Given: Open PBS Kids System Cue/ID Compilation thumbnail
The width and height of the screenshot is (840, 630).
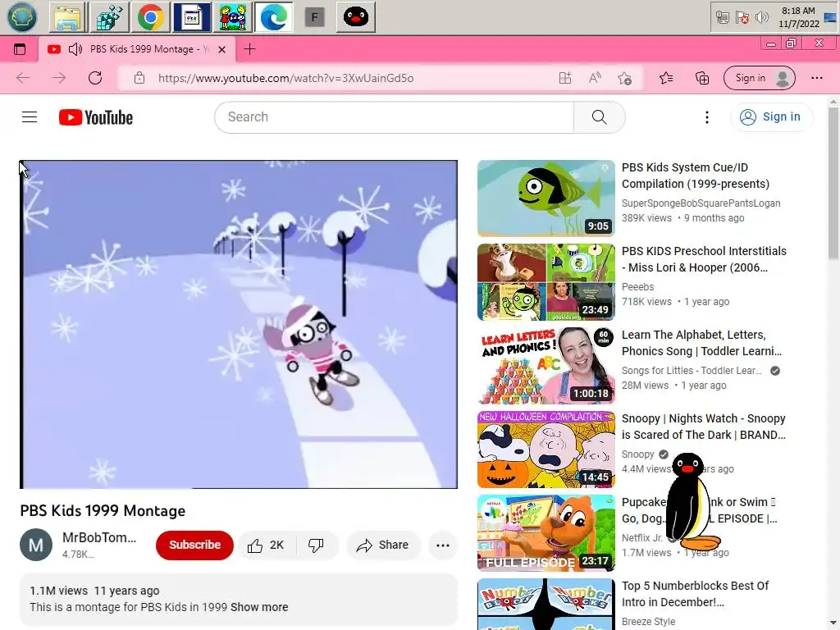Looking at the screenshot, I should (x=546, y=199).
